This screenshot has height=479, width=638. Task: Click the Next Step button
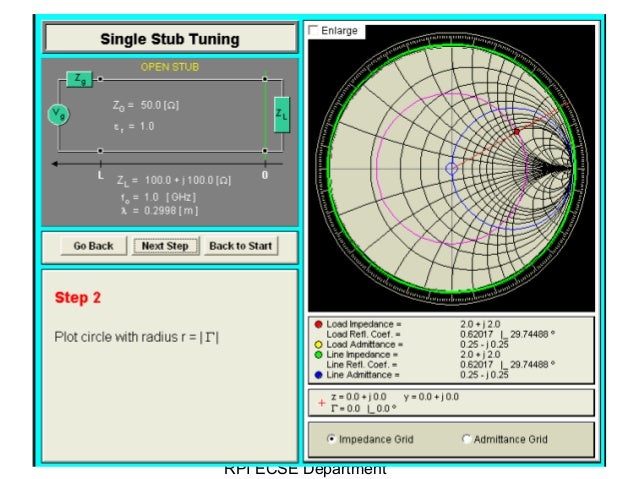click(x=167, y=246)
